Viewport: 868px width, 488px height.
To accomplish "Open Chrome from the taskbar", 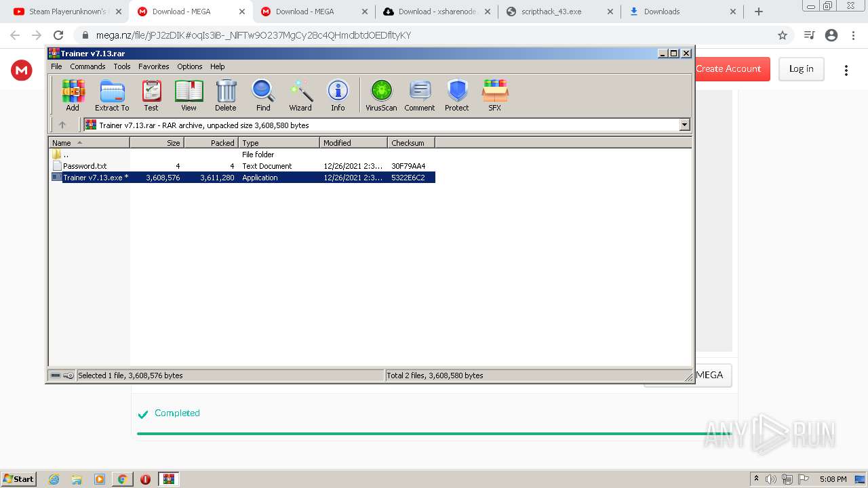I will click(122, 479).
